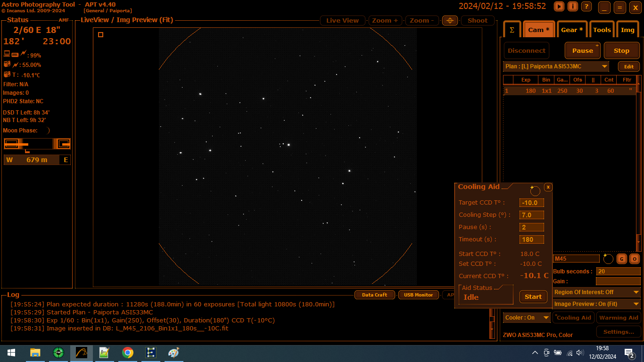Click the 679 m west-east indicator

pyautogui.click(x=37, y=160)
